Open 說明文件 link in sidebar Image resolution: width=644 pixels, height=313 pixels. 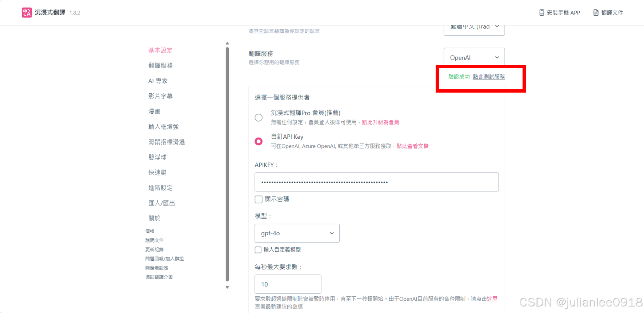pyautogui.click(x=155, y=240)
